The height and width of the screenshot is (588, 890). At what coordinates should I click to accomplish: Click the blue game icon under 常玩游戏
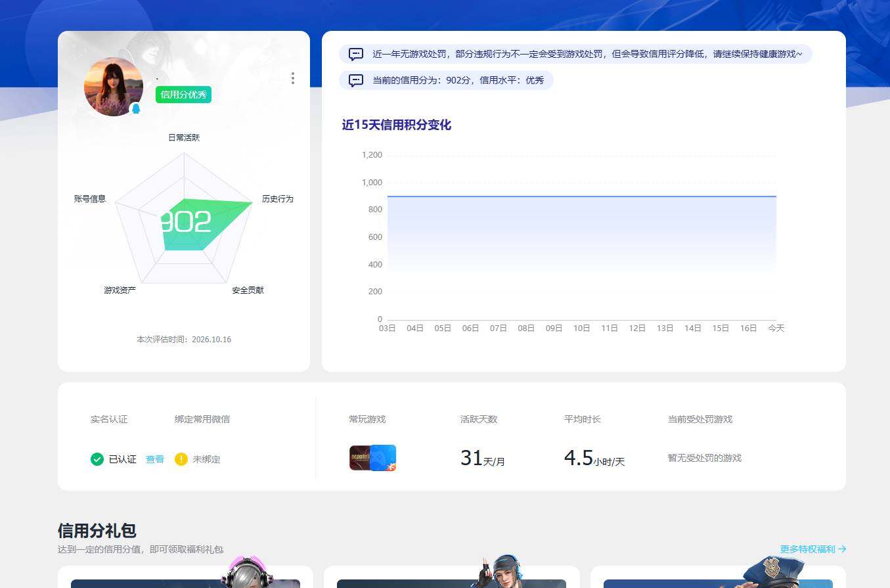tap(384, 458)
